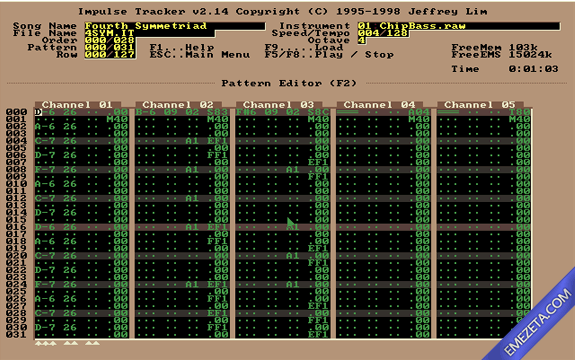Screen dimensions: 575x360
Task: Click the File Name field "4SYM.IT"
Action: click(149, 33)
